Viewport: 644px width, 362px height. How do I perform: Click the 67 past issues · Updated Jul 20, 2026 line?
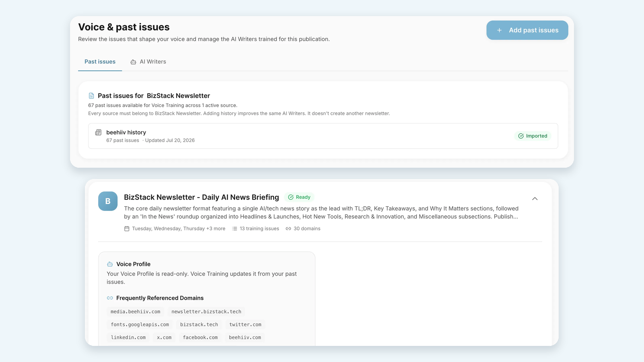click(151, 140)
